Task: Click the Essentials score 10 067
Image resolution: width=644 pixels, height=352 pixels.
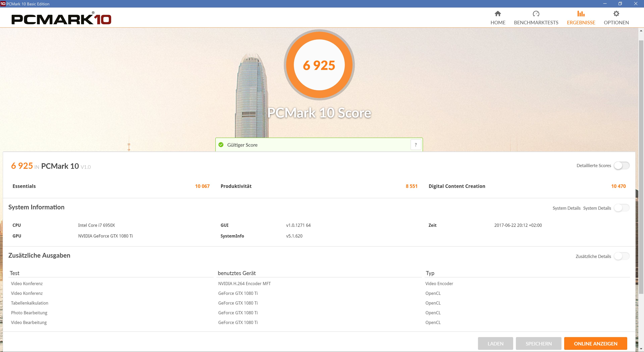Action: [202, 186]
